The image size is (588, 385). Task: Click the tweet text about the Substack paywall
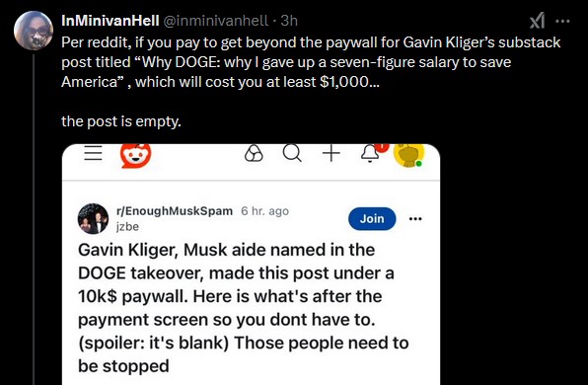click(311, 81)
